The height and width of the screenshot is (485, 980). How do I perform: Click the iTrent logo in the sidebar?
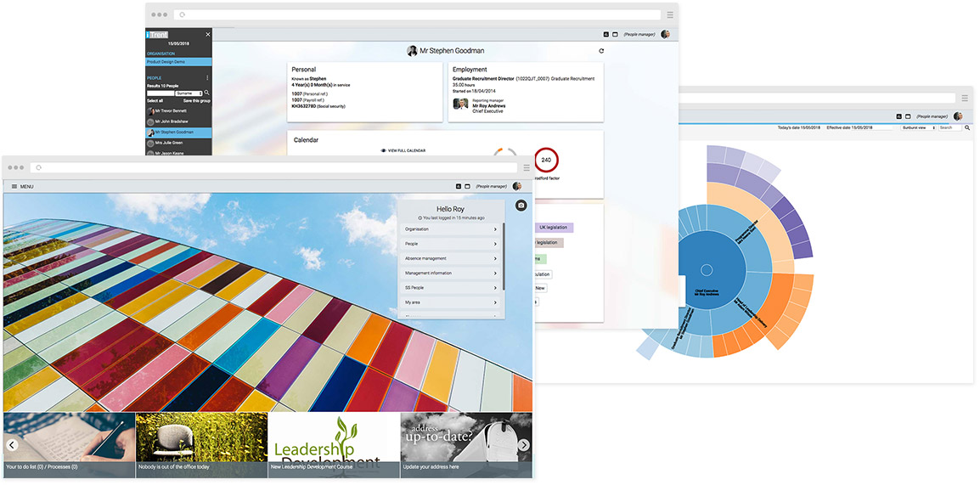(157, 34)
